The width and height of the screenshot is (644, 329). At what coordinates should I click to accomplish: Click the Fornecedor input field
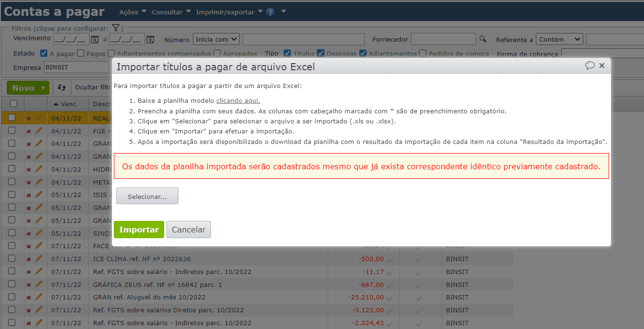pyautogui.click(x=444, y=39)
